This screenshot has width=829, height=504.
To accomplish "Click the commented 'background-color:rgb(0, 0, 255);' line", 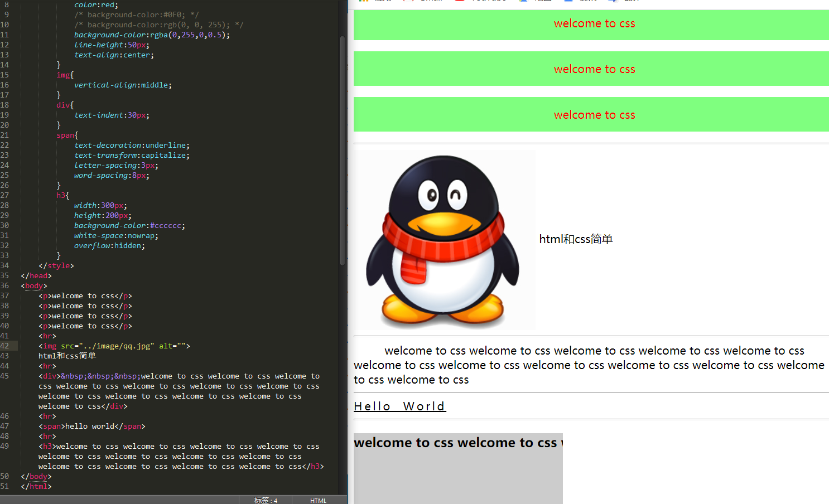I will click(159, 25).
